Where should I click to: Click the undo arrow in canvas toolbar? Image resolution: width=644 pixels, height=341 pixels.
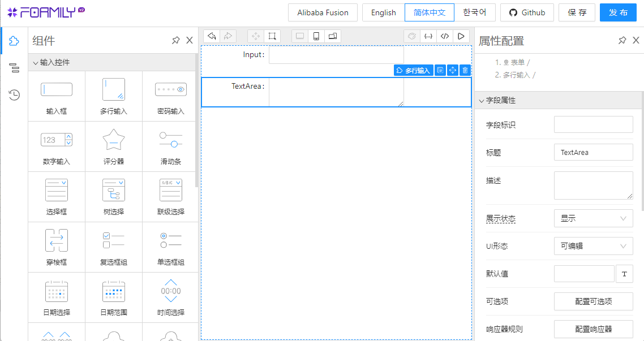click(212, 36)
